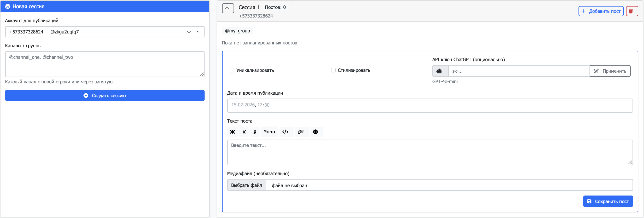Apply Mono formatting to text
Viewport: 644px width, 218px height.
pyautogui.click(x=269, y=132)
